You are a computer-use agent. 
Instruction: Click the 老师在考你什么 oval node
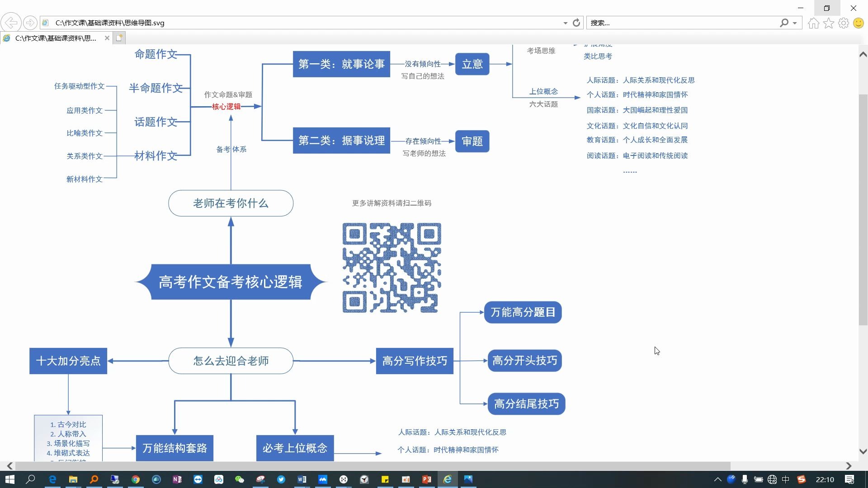pyautogui.click(x=231, y=203)
